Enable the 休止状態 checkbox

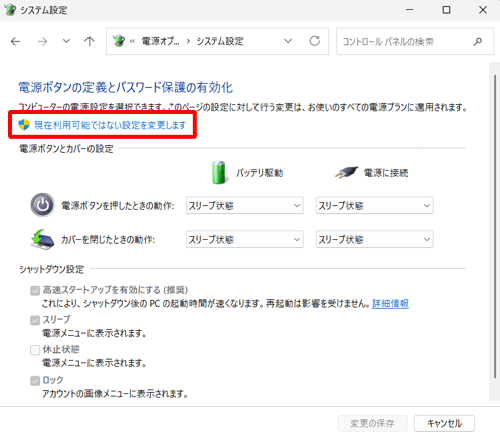click(x=35, y=350)
